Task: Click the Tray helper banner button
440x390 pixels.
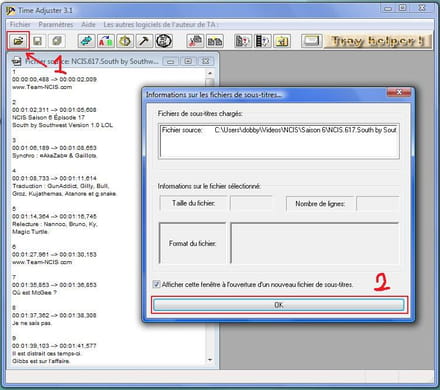Action: click(x=378, y=41)
